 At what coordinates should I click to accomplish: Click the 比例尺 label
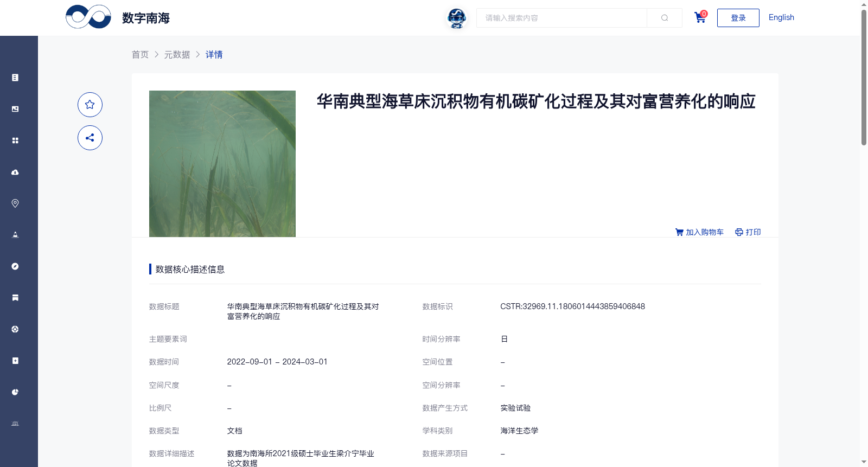pos(160,408)
